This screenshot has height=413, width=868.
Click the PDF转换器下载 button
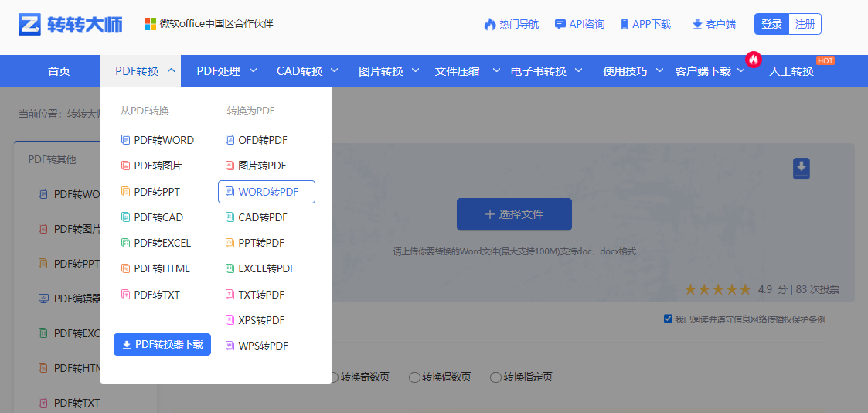(x=162, y=344)
